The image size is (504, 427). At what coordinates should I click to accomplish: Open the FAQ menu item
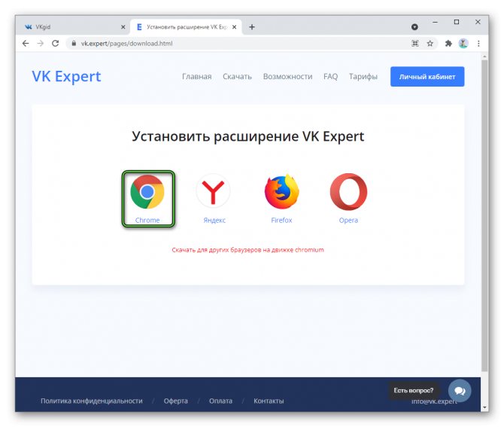click(331, 77)
